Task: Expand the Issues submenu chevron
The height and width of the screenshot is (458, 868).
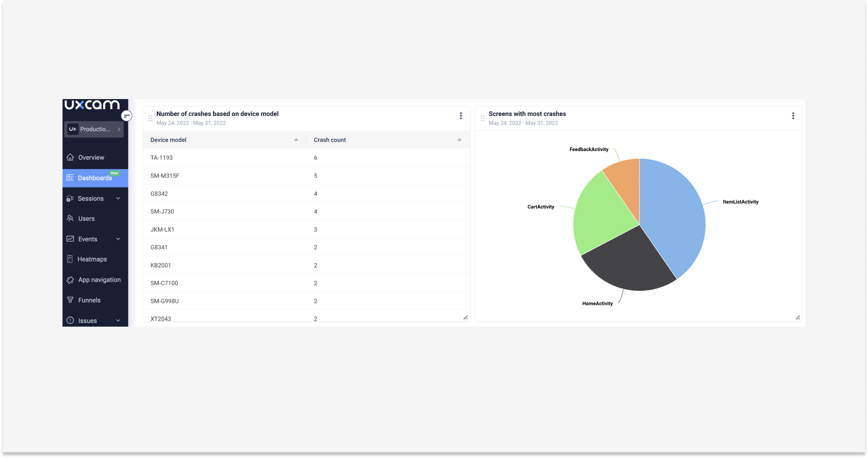Action: pos(118,321)
